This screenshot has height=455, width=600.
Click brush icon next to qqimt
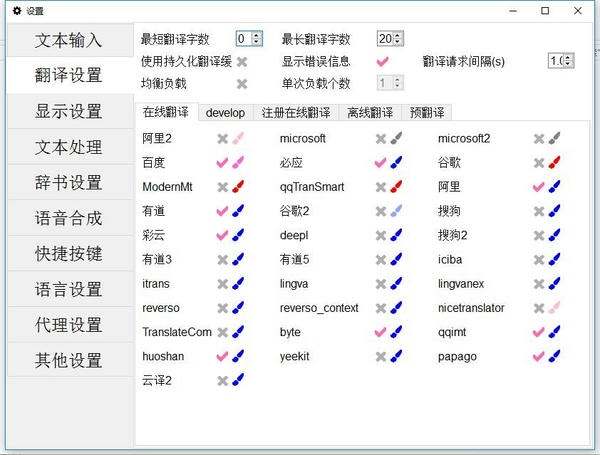[554, 332]
